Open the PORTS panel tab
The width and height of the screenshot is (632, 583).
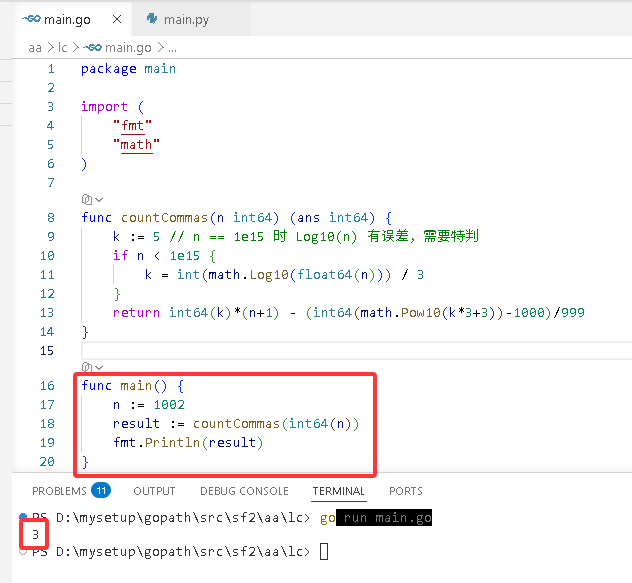(405, 491)
